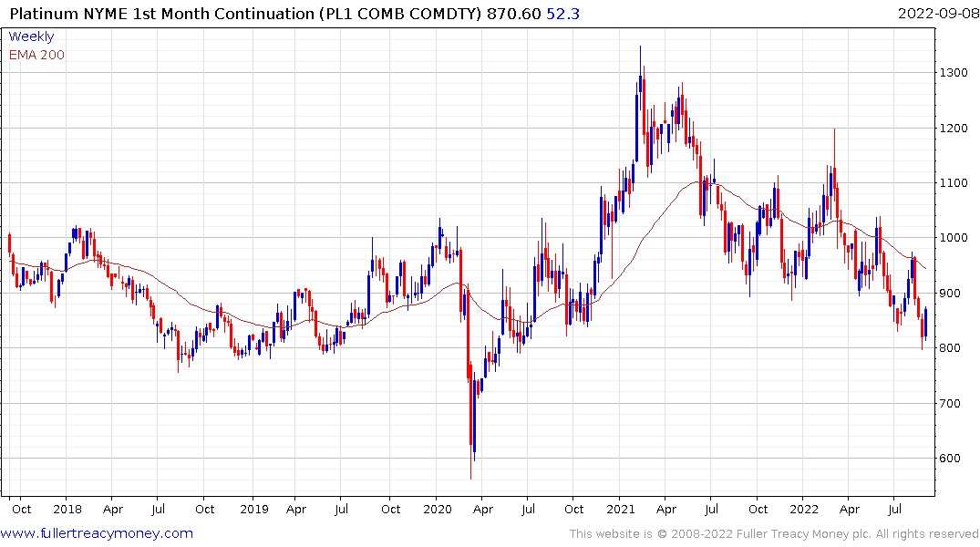Click the 800 price axis label
Image resolution: width=980 pixels, height=547 pixels.
(951, 348)
